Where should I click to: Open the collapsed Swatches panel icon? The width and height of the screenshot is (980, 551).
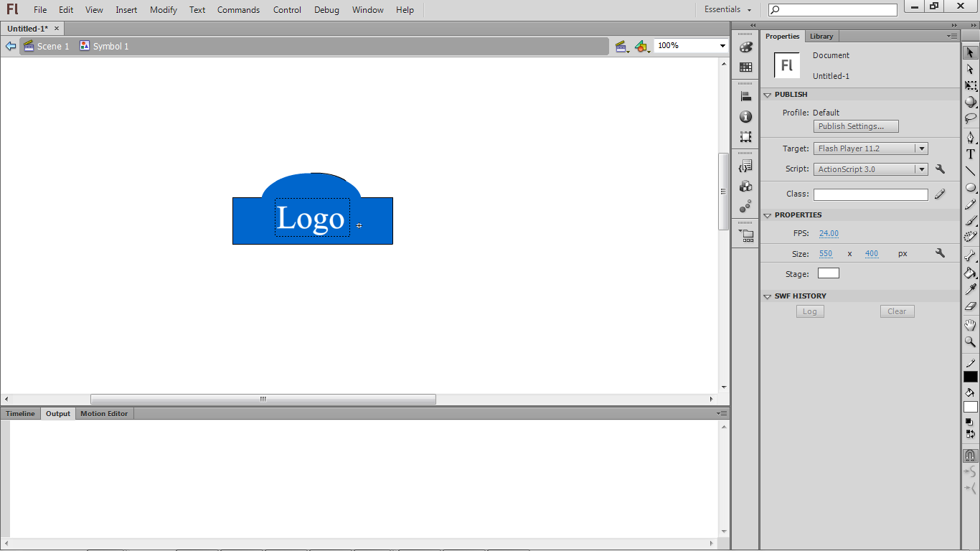[x=745, y=67]
